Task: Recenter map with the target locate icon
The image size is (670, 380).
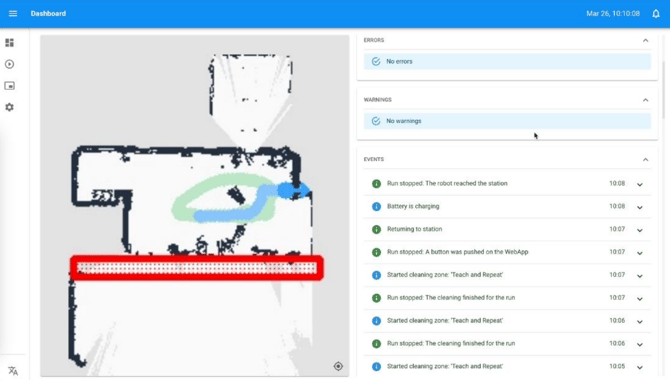Action: (x=338, y=366)
